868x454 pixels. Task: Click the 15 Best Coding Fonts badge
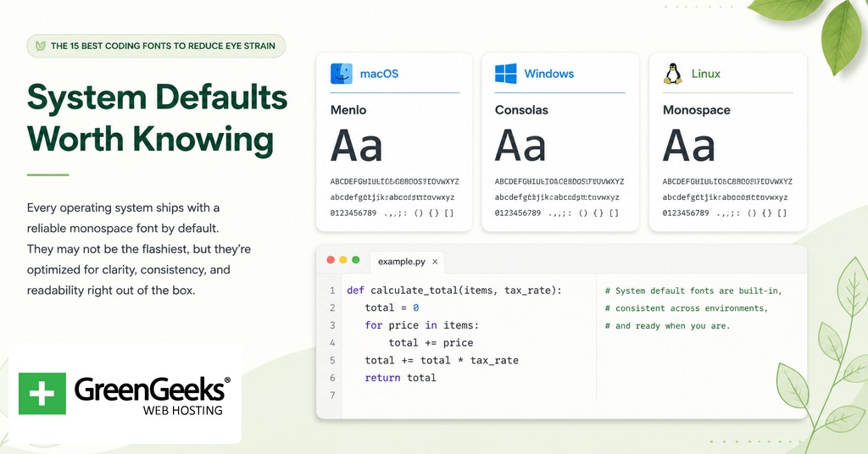tap(156, 46)
